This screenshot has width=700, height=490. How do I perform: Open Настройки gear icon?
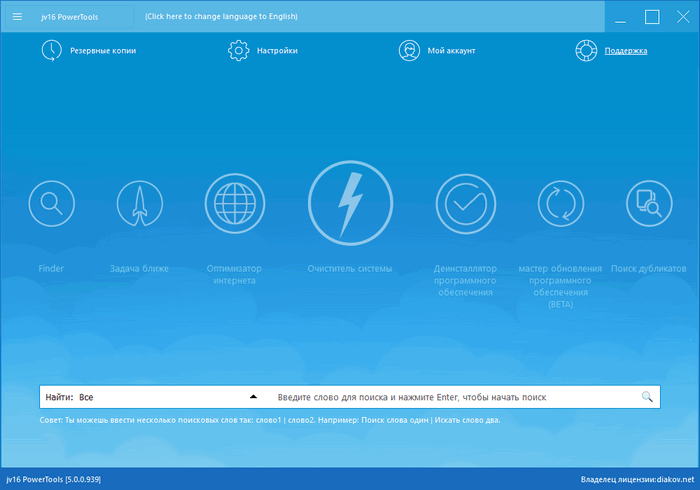[x=238, y=50]
